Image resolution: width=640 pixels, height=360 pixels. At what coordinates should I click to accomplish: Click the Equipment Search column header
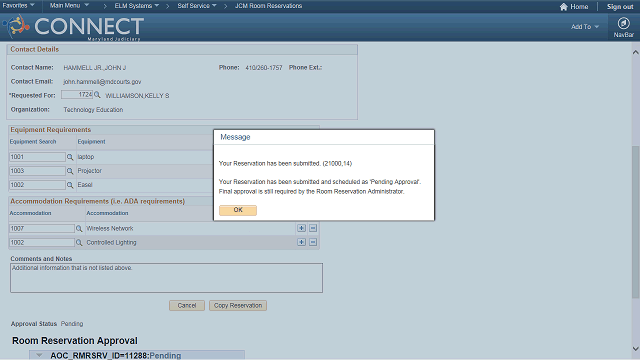[33, 142]
